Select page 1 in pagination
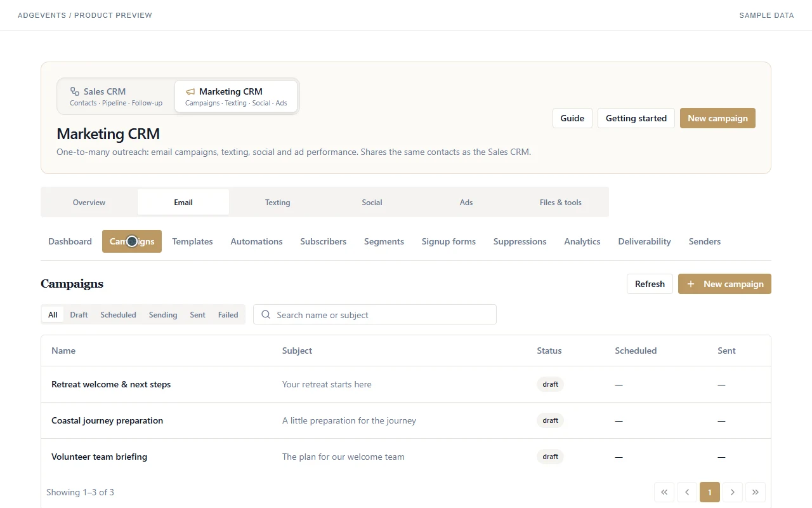The image size is (812, 508). [710, 492]
